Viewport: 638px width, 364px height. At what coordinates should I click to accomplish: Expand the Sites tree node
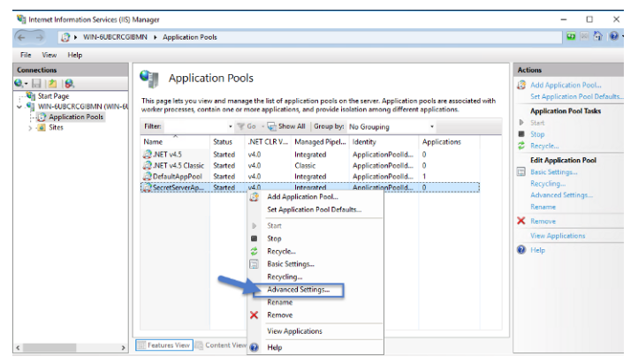coord(30,128)
